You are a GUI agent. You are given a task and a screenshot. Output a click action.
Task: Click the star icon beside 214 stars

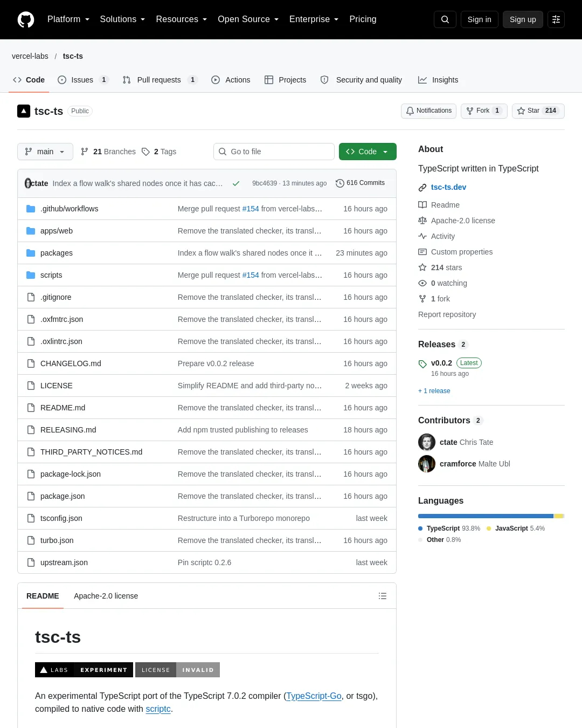[422, 267]
